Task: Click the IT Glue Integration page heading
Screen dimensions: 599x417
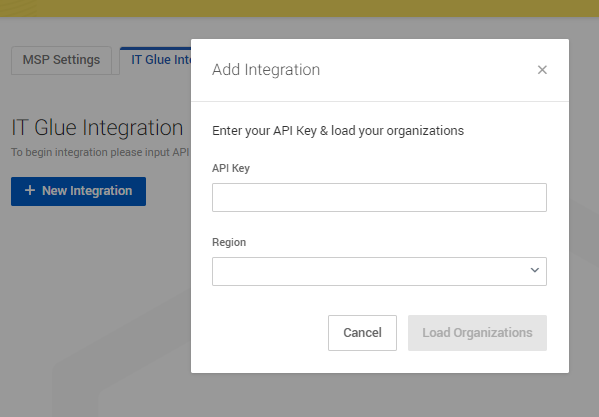Action: (97, 128)
